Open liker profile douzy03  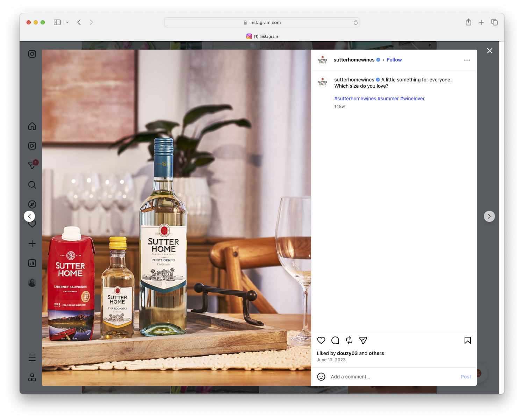coord(347,353)
